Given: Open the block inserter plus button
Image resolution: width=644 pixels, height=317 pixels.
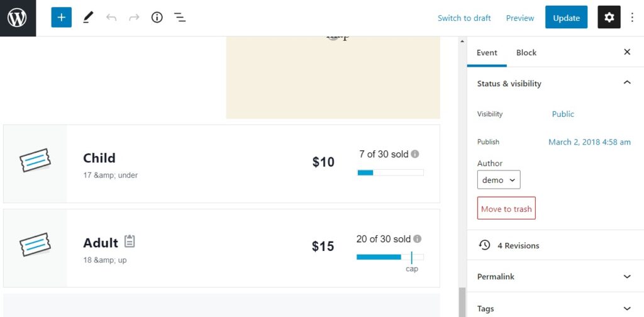Looking at the screenshot, I should point(61,18).
